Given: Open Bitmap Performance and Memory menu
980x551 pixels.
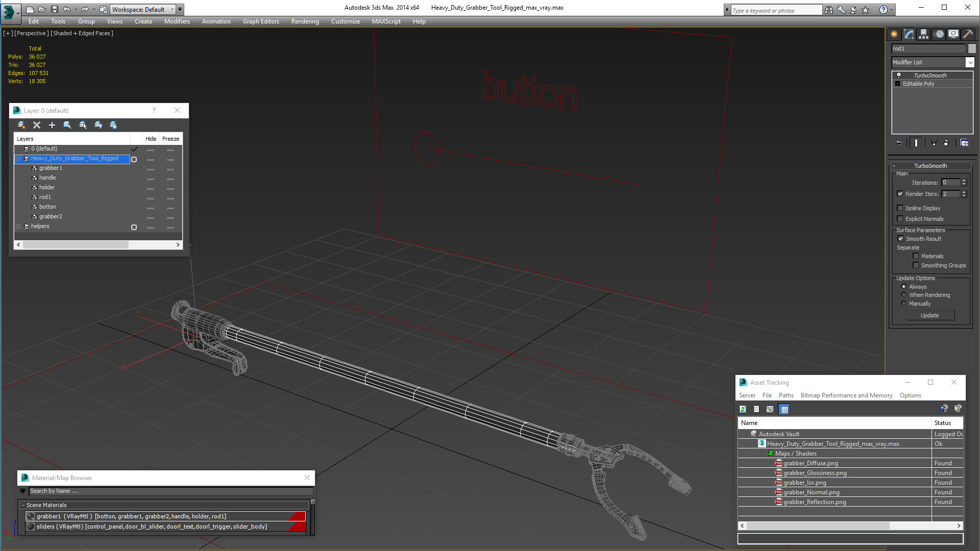Looking at the screenshot, I should point(846,395).
